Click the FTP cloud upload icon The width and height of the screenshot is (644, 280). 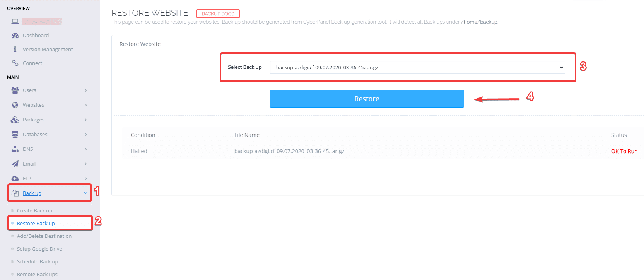pos(15,178)
